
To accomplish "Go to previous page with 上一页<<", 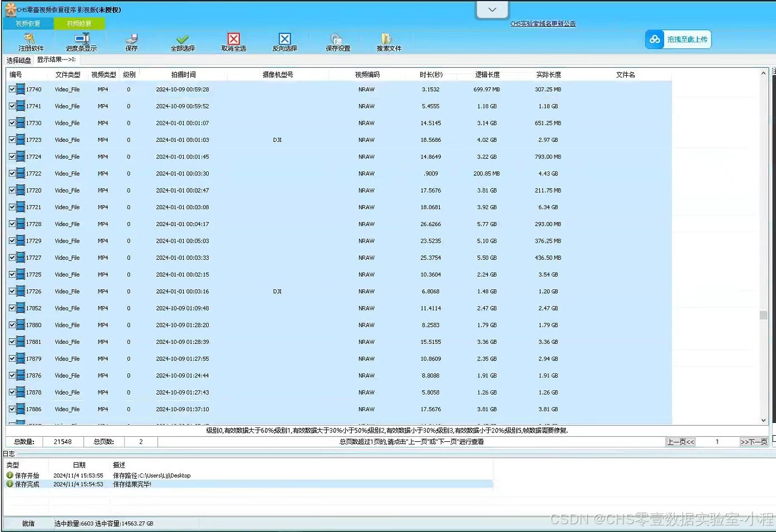I will pyautogui.click(x=680, y=442).
